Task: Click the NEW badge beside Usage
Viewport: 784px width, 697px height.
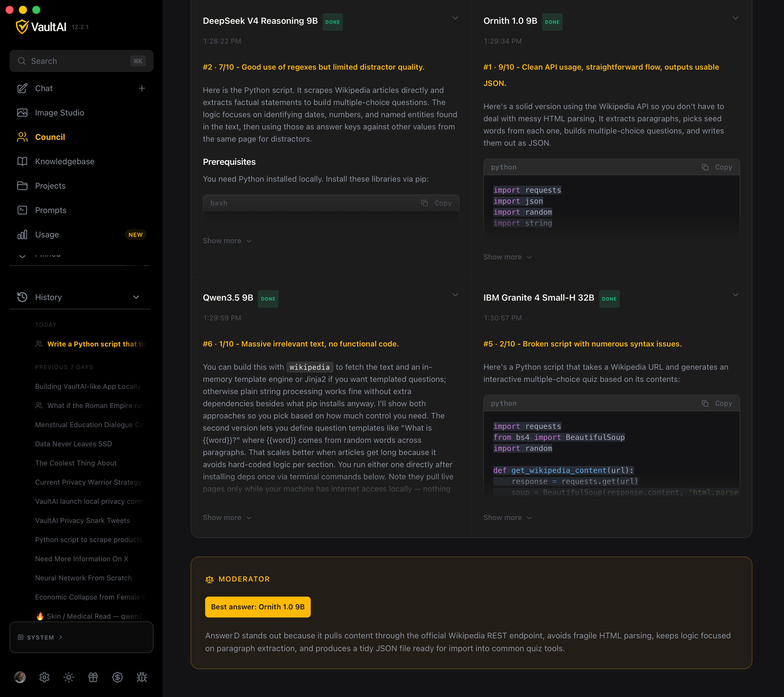Action: 136,235
